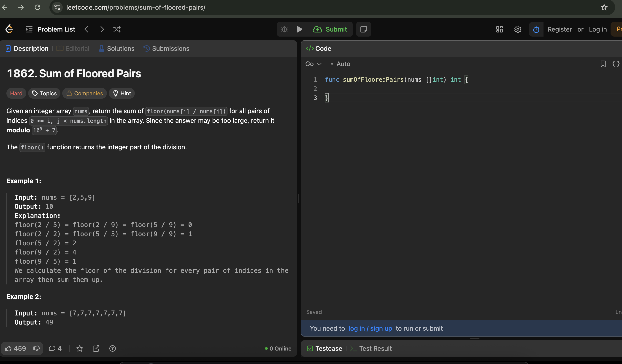Click the Hard difficulty tag

pos(16,94)
